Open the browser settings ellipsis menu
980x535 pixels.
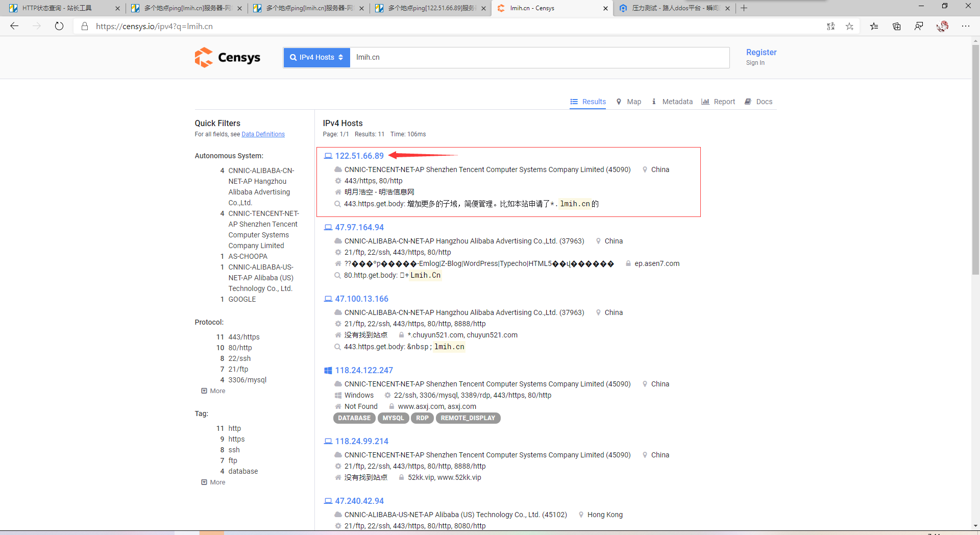click(966, 27)
